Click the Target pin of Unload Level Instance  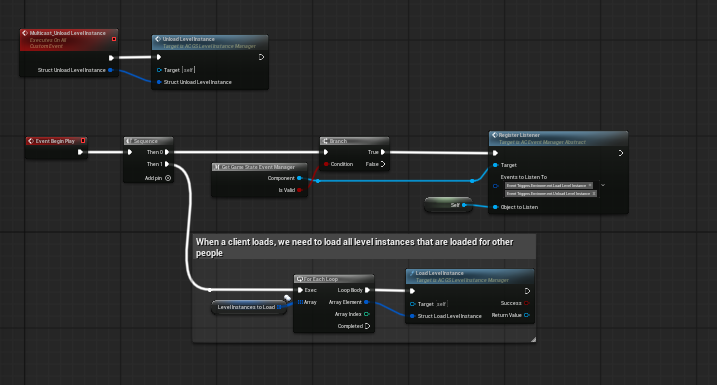[159, 70]
